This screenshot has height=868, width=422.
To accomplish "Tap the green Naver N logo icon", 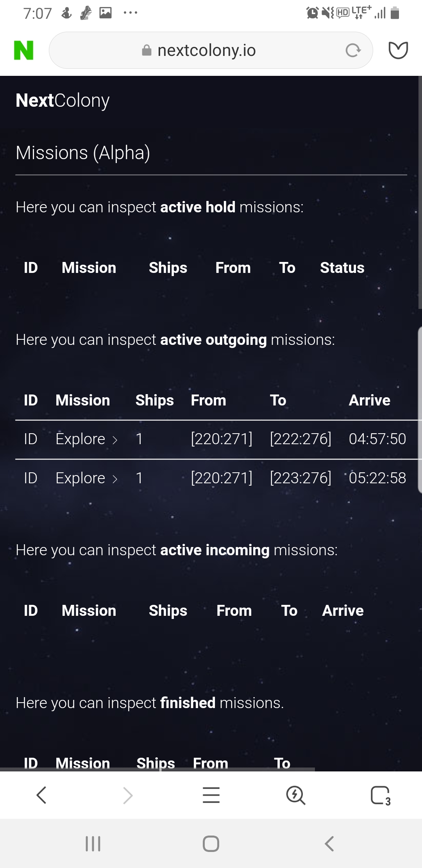I will pos(24,50).
